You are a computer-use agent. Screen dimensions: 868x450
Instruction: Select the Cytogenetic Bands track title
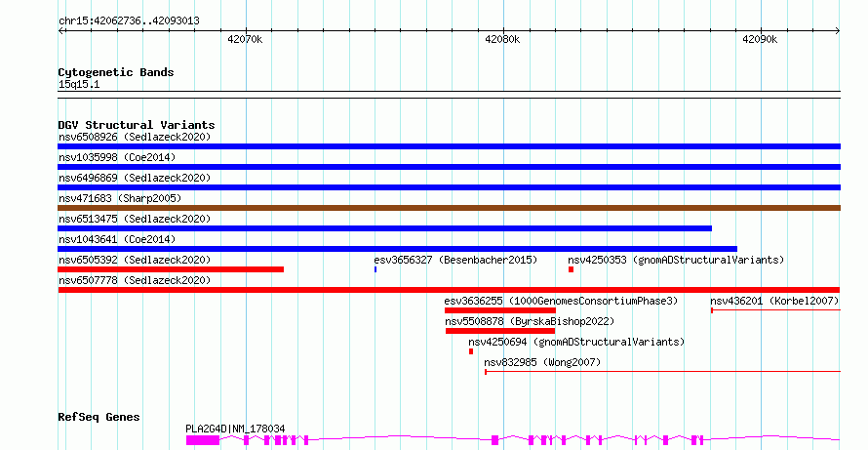coord(116,72)
